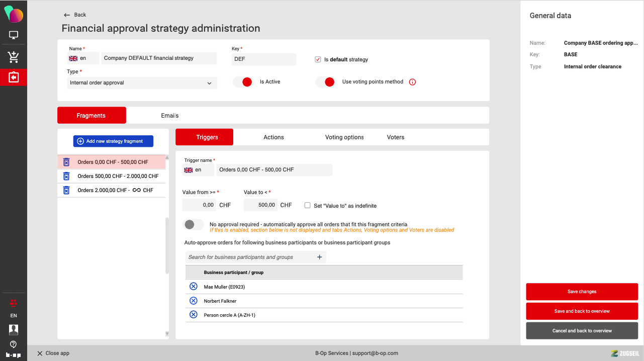Image resolution: width=644 pixels, height=361 pixels.
Task: Toggle the Is Active switch
Action: click(x=243, y=82)
